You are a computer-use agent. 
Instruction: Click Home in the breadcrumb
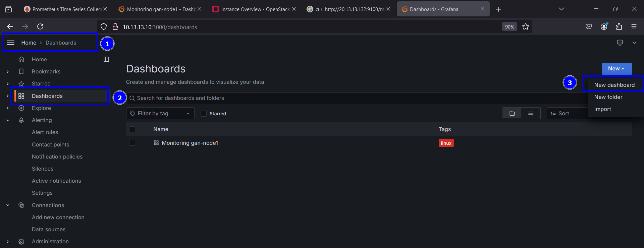click(29, 43)
